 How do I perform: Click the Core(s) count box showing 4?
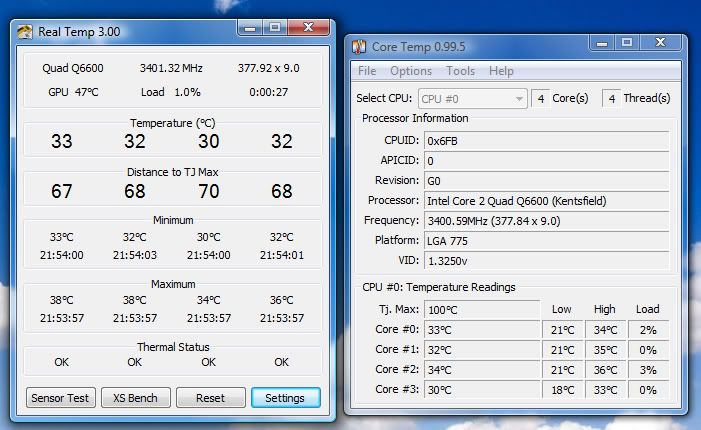[541, 98]
